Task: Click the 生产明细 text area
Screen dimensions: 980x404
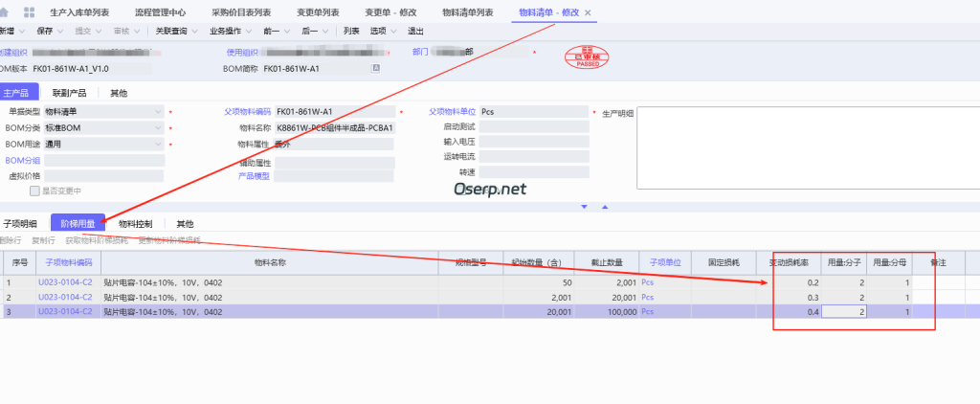Action: pyautogui.click(x=808, y=147)
